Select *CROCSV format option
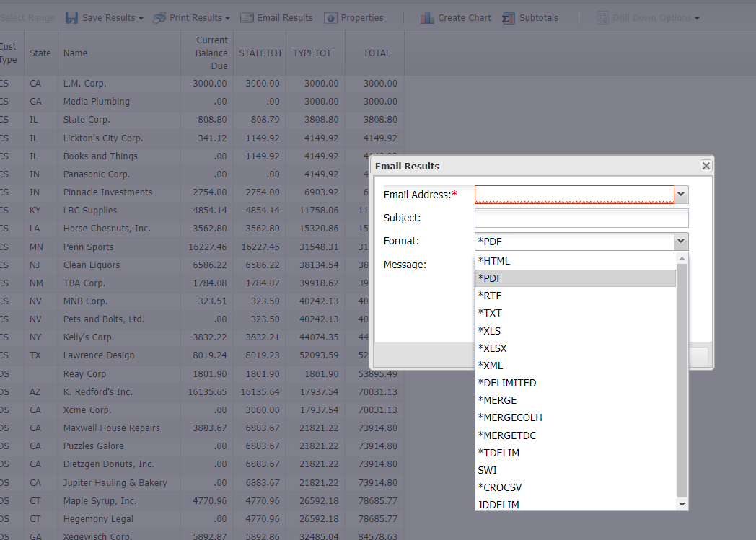The image size is (756, 540). pyautogui.click(x=576, y=487)
